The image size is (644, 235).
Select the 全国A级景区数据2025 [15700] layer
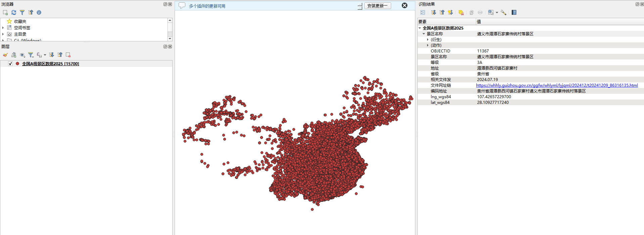(x=50, y=64)
